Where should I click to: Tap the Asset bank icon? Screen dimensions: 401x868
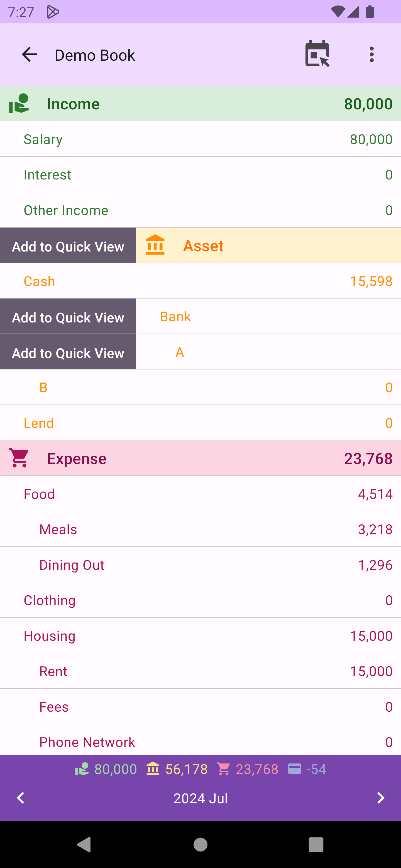155,245
